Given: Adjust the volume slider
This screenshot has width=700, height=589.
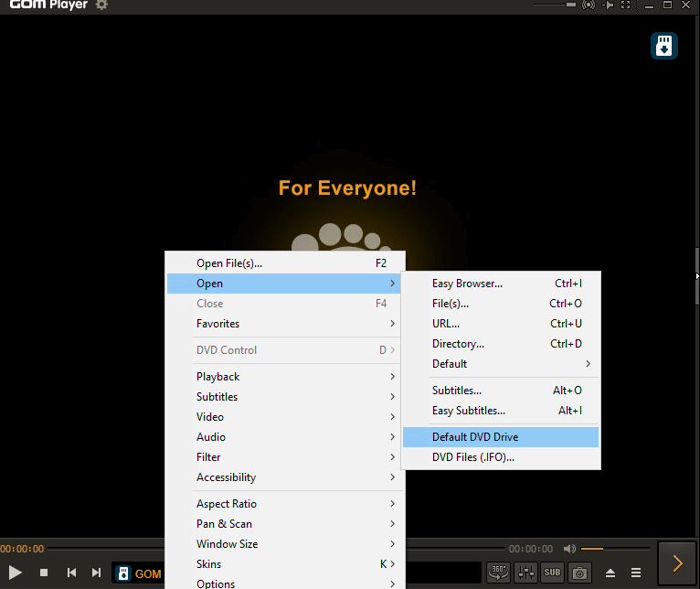Looking at the screenshot, I should click(615, 549).
